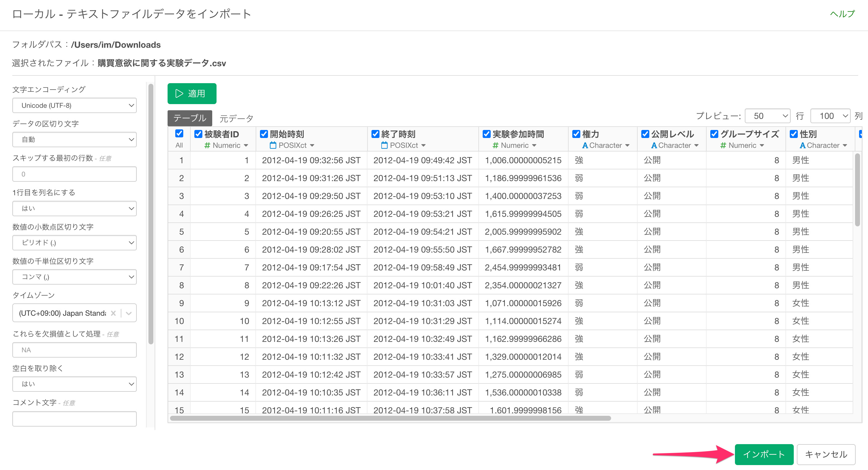Click the table's vertical scrollbar

[857, 190]
